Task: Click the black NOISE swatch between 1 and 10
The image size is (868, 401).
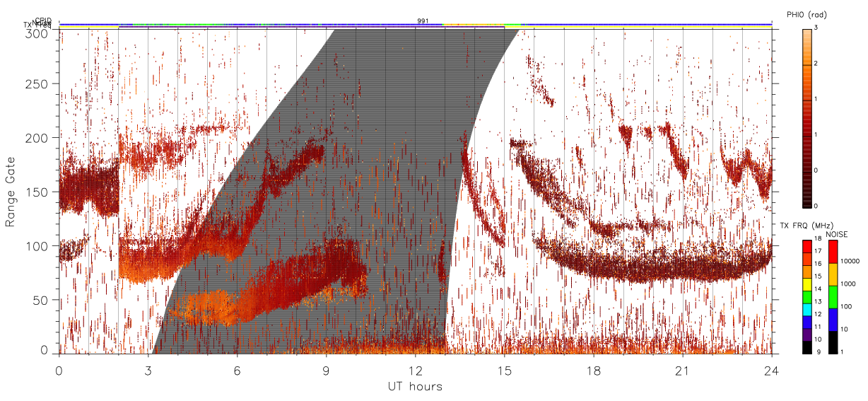Action: click(833, 342)
